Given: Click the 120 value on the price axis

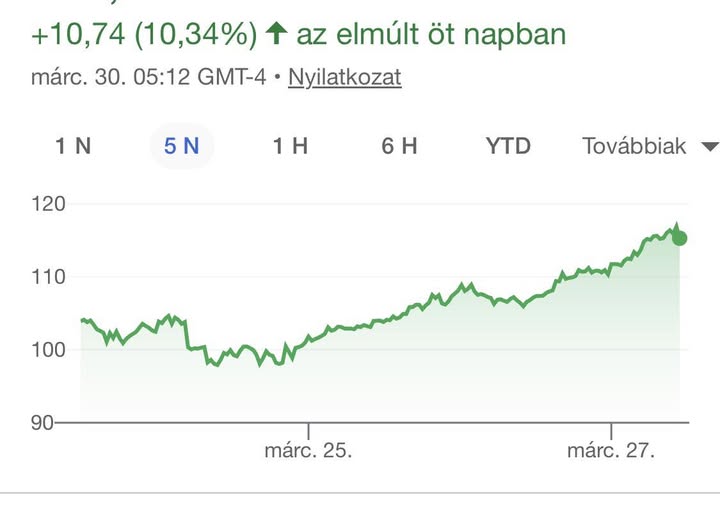Looking at the screenshot, I should pos(49,204).
